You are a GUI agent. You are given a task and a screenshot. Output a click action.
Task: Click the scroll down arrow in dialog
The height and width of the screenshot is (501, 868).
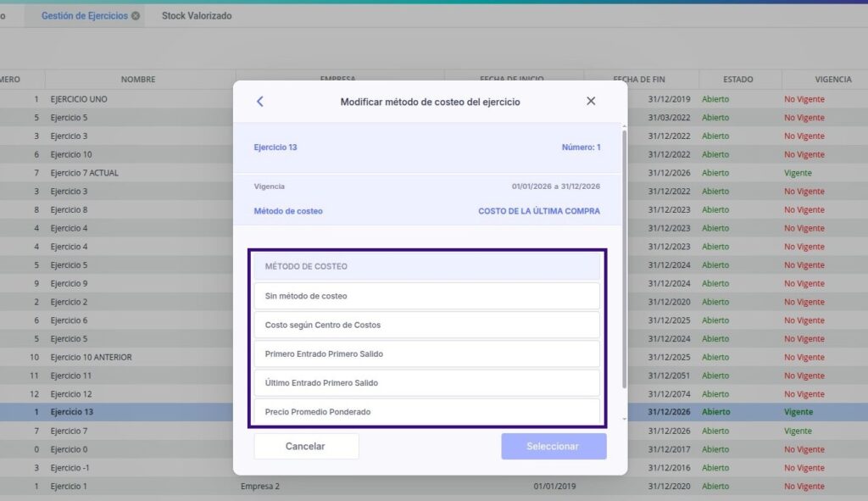click(625, 419)
